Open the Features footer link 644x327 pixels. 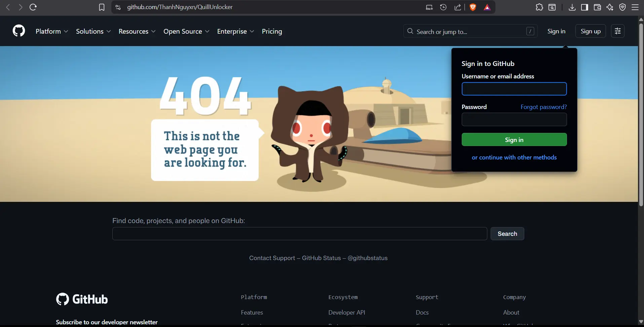pos(252,313)
